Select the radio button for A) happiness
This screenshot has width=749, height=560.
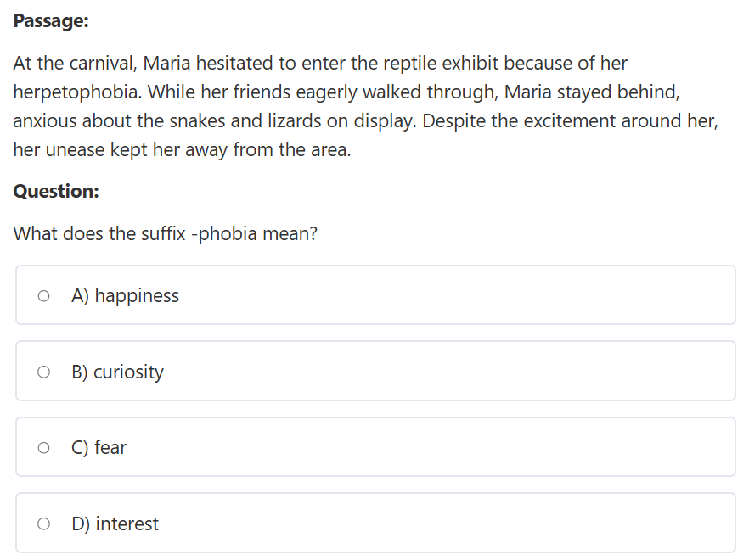[x=43, y=296]
